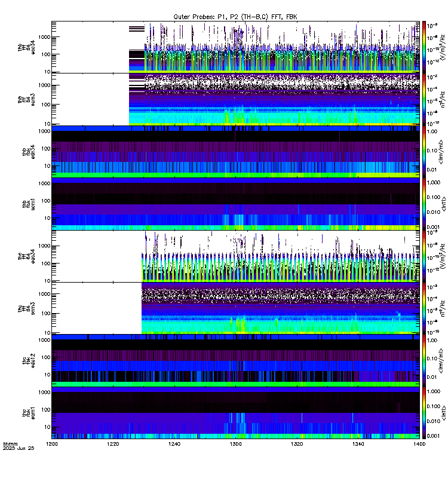Image resolution: width=448 pixels, height=478 pixels.
Task: Click the 10 y-axis tick of thc scm3 panel
Action: 48,333
